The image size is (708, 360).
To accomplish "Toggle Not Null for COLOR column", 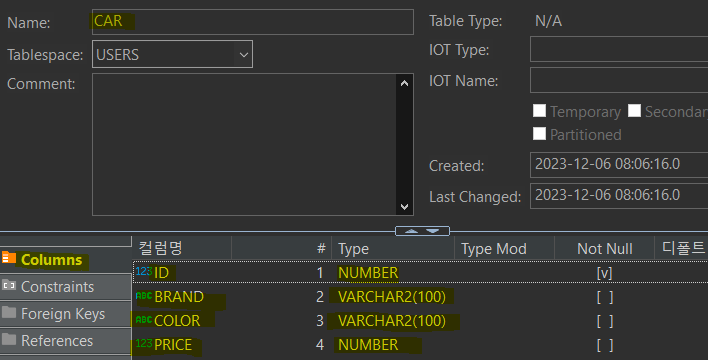I will (x=605, y=321).
